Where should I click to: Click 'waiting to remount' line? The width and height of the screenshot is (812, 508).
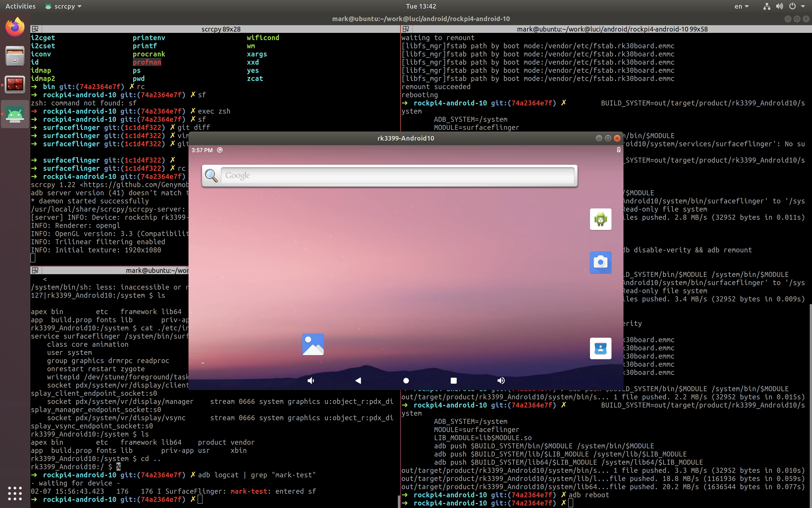click(x=438, y=38)
